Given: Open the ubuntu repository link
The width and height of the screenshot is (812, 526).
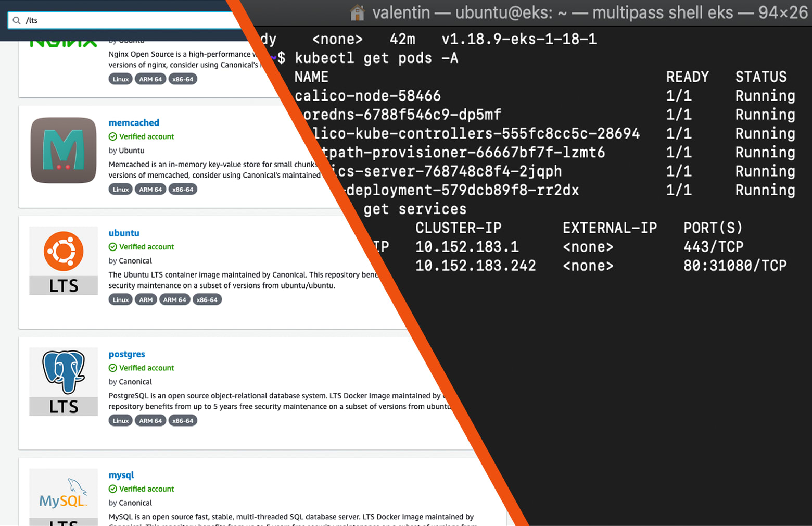Looking at the screenshot, I should (124, 233).
